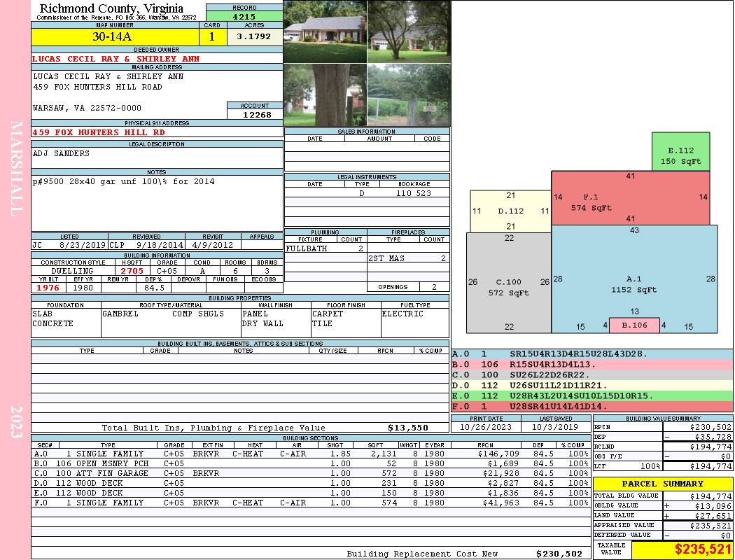Image resolution: width=735 pixels, height=560 pixels.
Task: Select grade value C+05 in building information
Action: click(167, 271)
